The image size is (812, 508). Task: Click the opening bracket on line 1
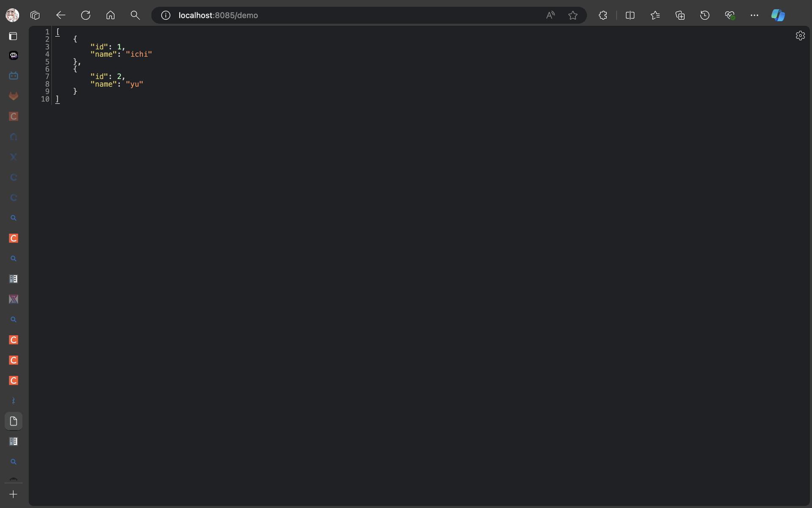tap(58, 32)
